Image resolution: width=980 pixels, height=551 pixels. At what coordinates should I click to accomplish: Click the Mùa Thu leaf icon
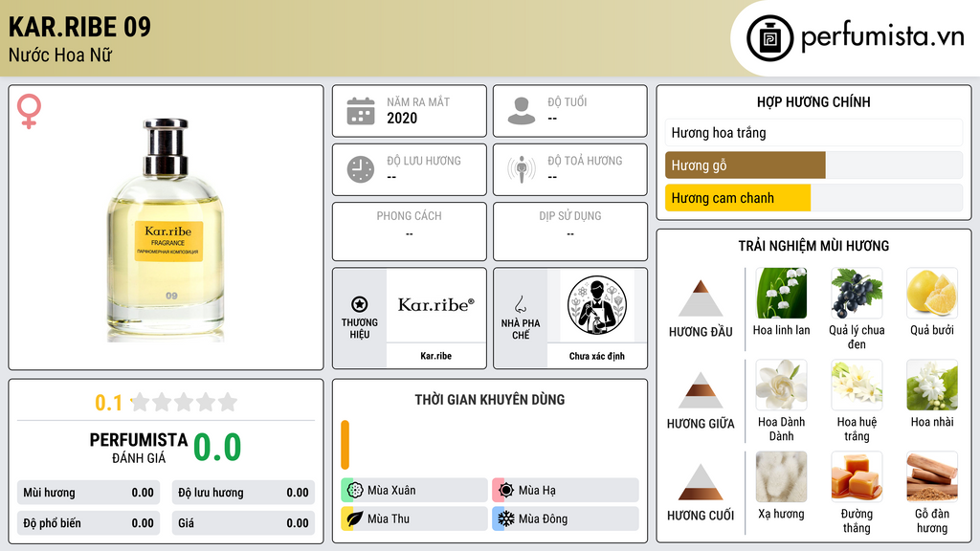coord(355,518)
